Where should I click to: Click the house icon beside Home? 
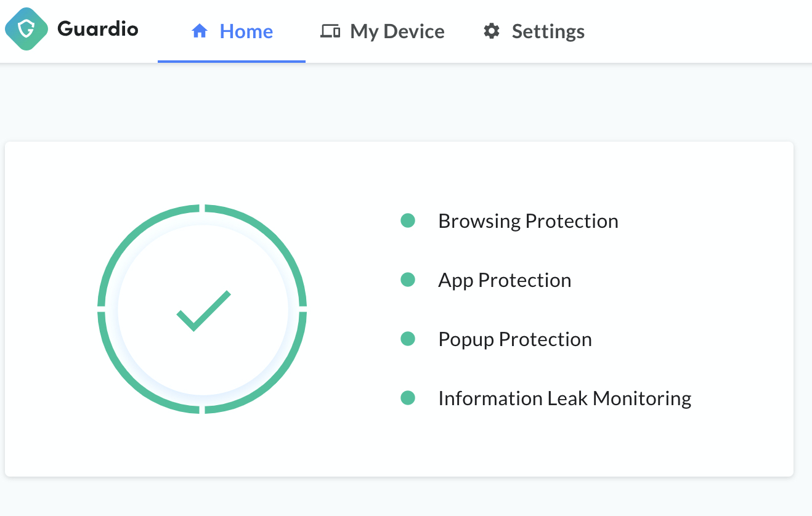200,31
